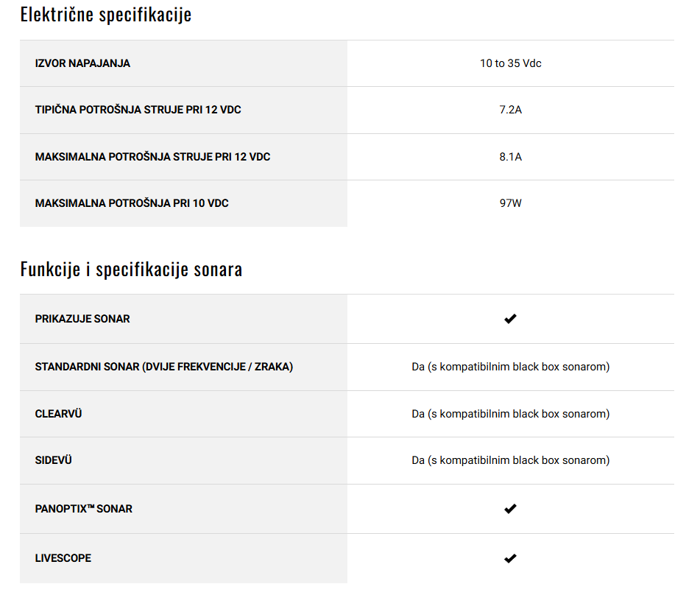Select Standardni sonar (dvije frekvencije / zraka) label
This screenshot has width=700, height=595.
164,367
